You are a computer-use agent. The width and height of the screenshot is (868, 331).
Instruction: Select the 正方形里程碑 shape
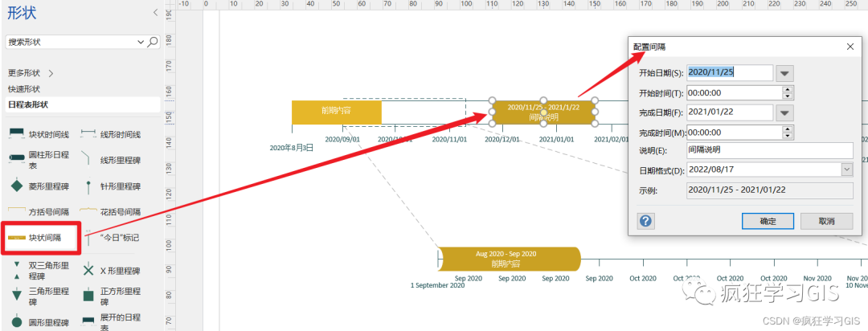[111, 296]
